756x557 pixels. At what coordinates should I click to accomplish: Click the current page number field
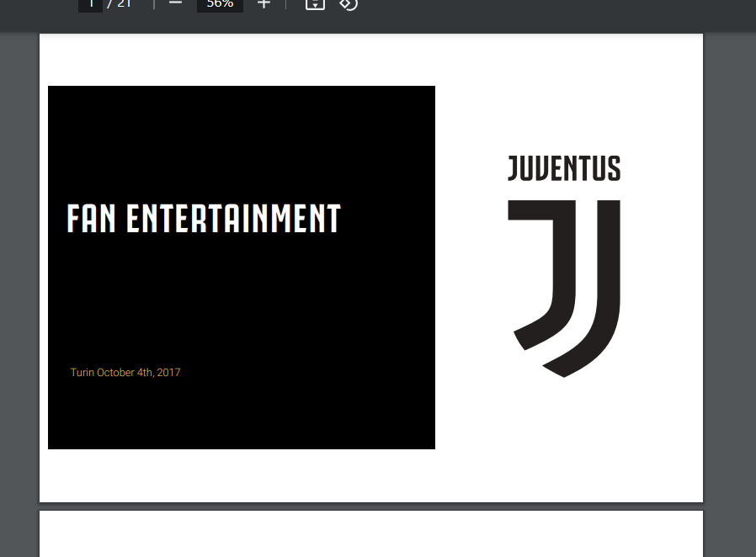click(91, 5)
